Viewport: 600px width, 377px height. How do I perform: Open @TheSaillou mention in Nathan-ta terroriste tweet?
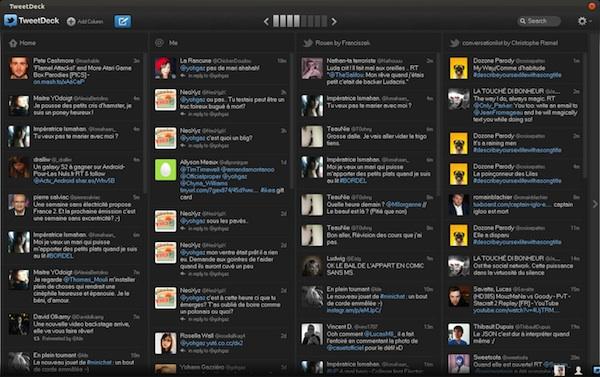345,75
